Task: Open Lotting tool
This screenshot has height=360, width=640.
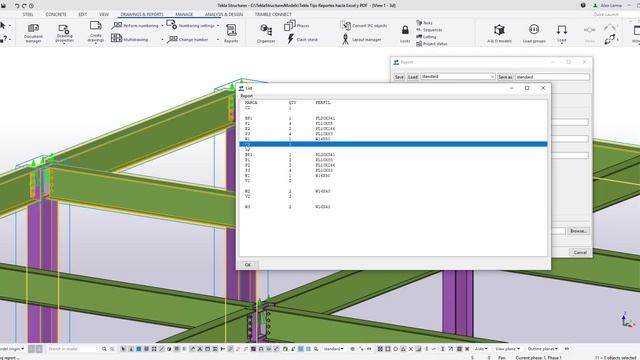Action: (426, 37)
